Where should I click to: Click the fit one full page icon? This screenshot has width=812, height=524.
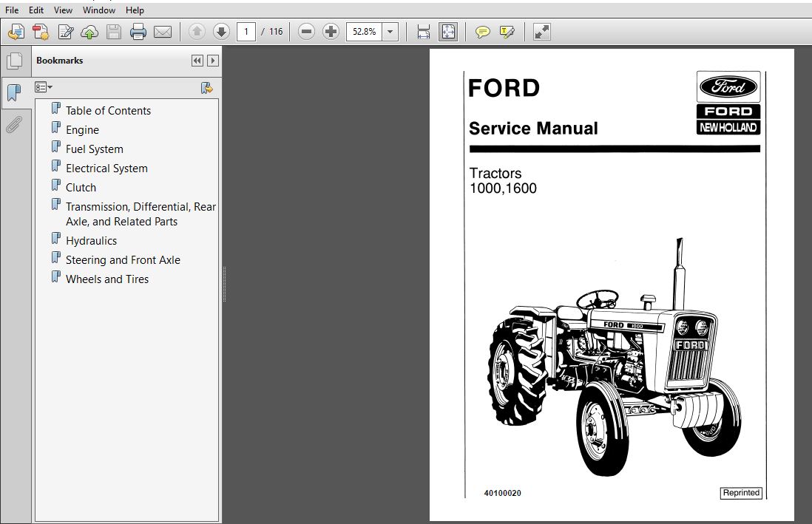tap(448, 32)
